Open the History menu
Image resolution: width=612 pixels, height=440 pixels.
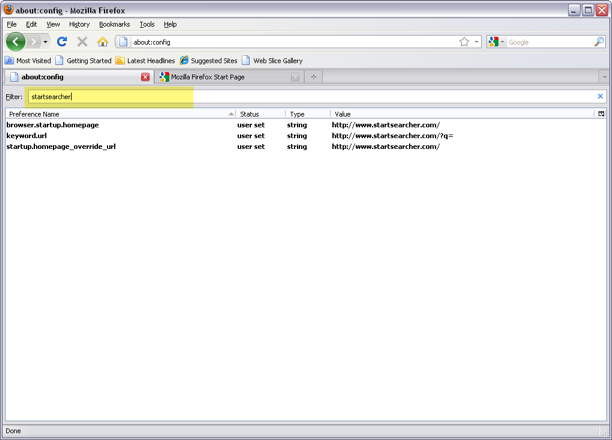pyautogui.click(x=79, y=24)
